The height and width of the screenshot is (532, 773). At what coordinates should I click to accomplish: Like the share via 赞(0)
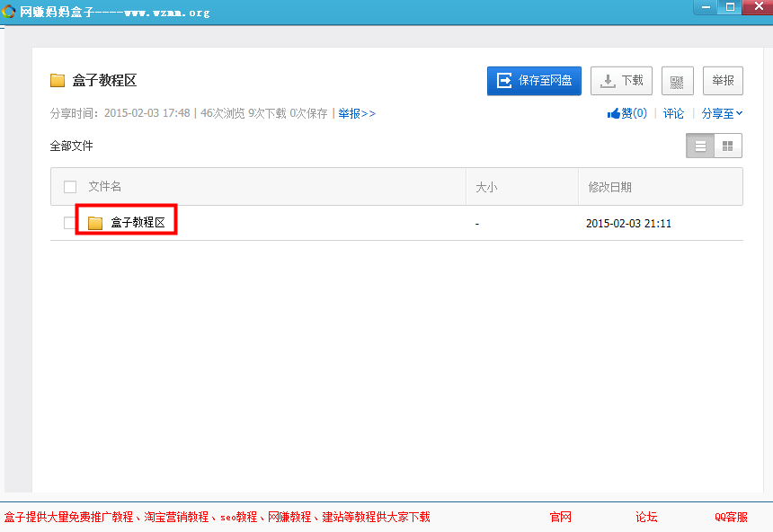coord(627,113)
